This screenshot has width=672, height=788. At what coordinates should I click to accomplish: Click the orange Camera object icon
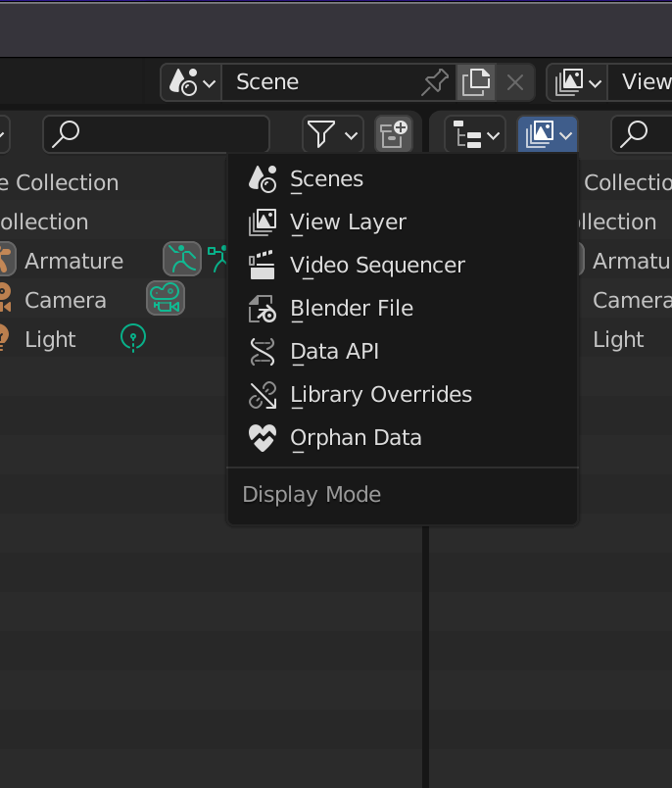point(5,298)
